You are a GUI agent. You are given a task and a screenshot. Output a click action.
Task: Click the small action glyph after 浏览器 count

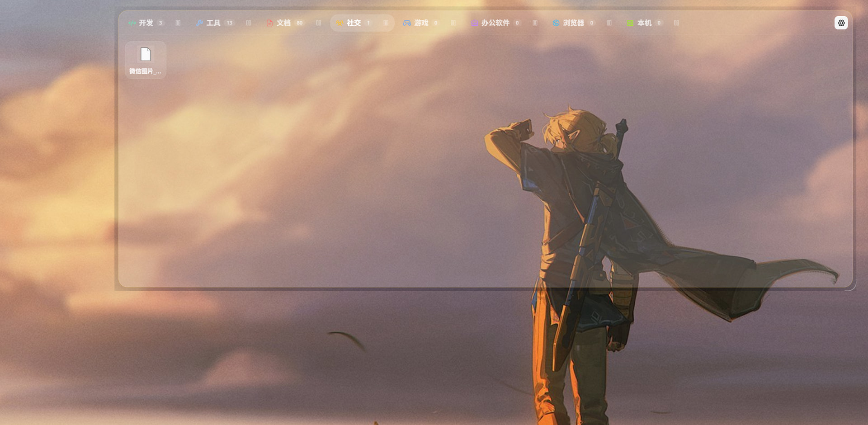(609, 23)
